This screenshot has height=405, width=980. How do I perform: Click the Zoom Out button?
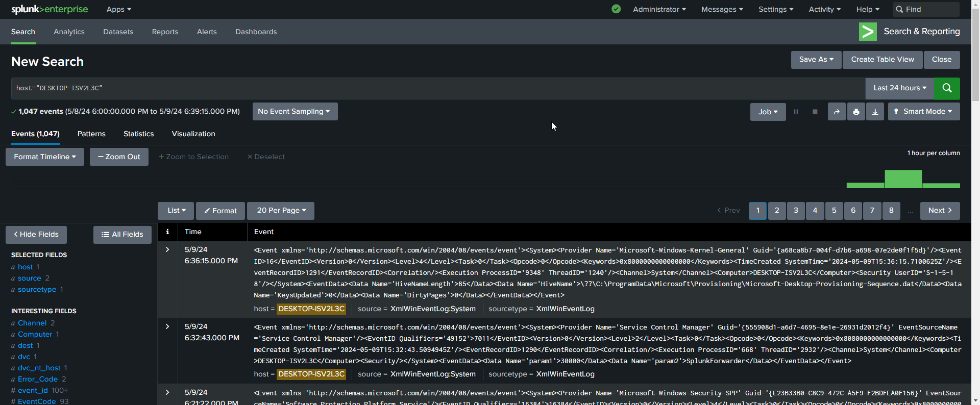(119, 157)
